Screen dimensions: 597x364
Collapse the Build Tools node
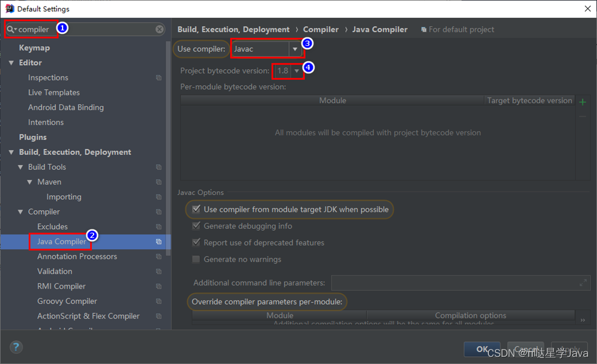point(20,167)
